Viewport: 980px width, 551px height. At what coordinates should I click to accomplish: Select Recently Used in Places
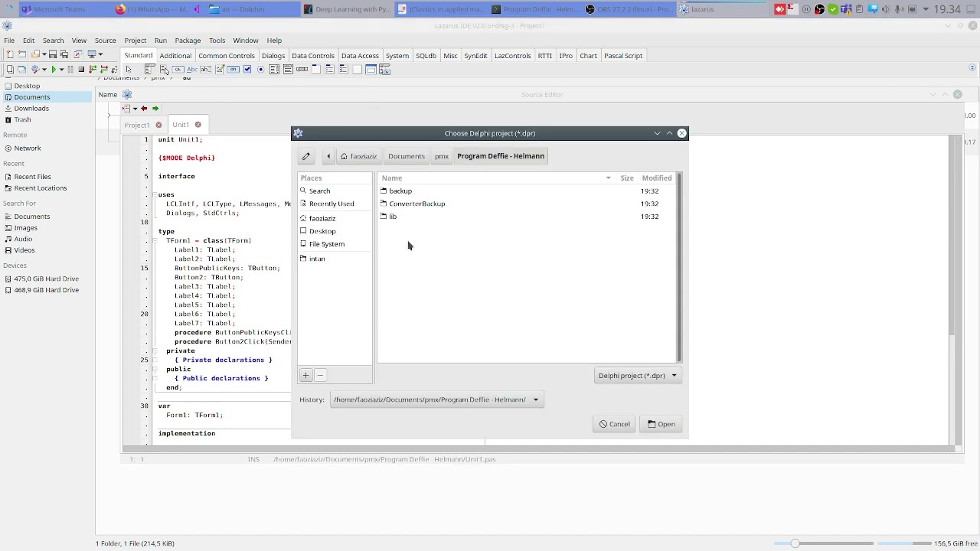pos(335,204)
